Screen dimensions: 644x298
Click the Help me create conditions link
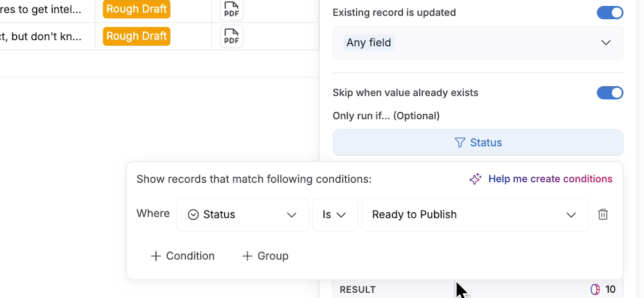pos(550,179)
